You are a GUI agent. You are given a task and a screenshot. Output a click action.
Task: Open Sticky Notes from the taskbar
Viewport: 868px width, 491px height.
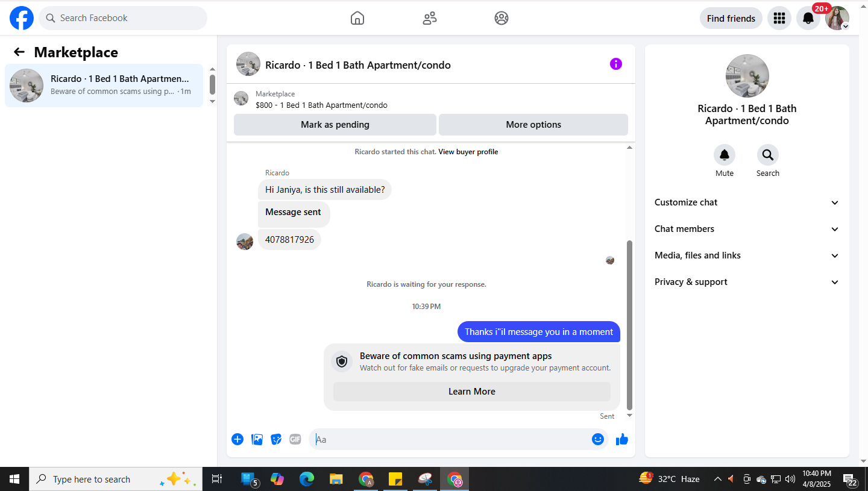click(395, 479)
